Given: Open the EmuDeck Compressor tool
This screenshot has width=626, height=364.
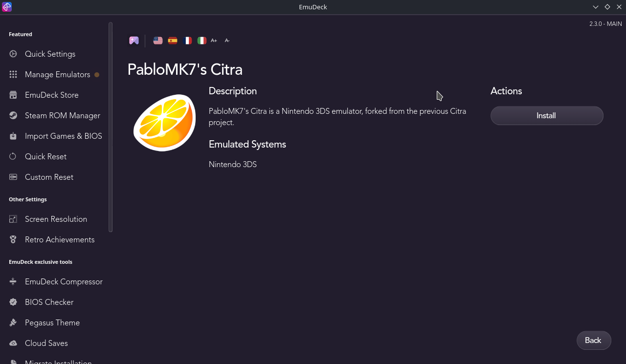Looking at the screenshot, I should (x=64, y=281).
